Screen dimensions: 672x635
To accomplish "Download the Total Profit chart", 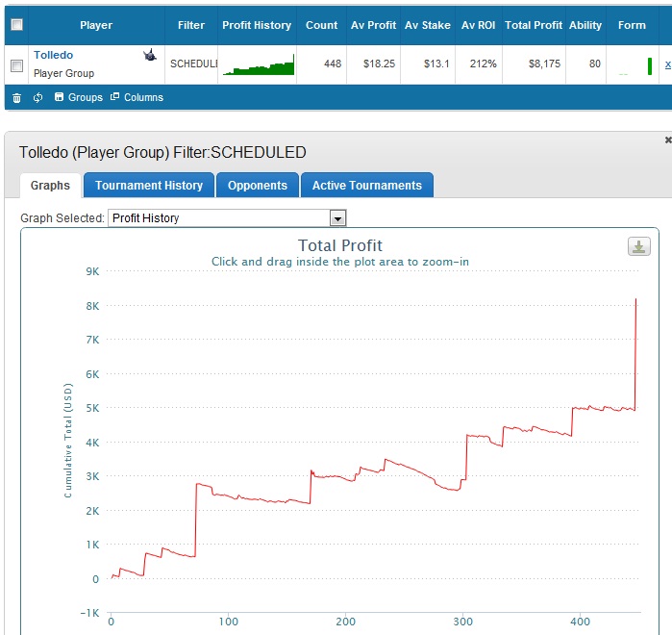I will 638,246.
